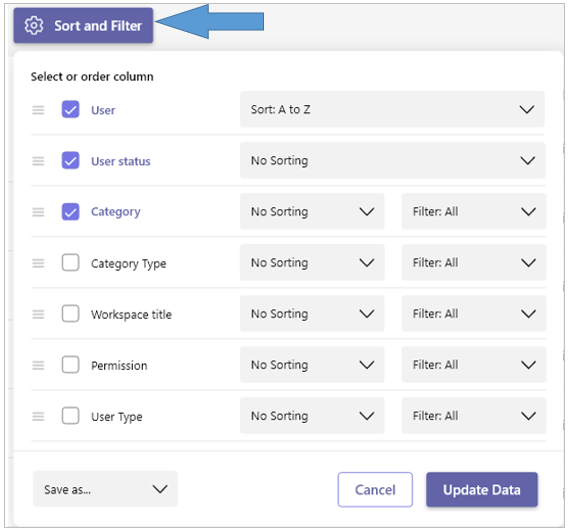Click the reorder grip beside Category Type
Viewport: 570px width, 532px height.
pyautogui.click(x=38, y=263)
